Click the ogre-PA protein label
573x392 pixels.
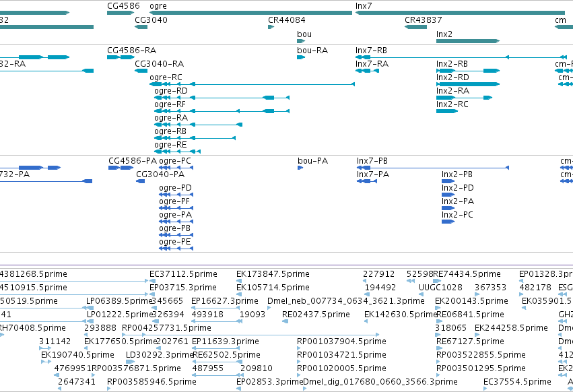[176, 215]
